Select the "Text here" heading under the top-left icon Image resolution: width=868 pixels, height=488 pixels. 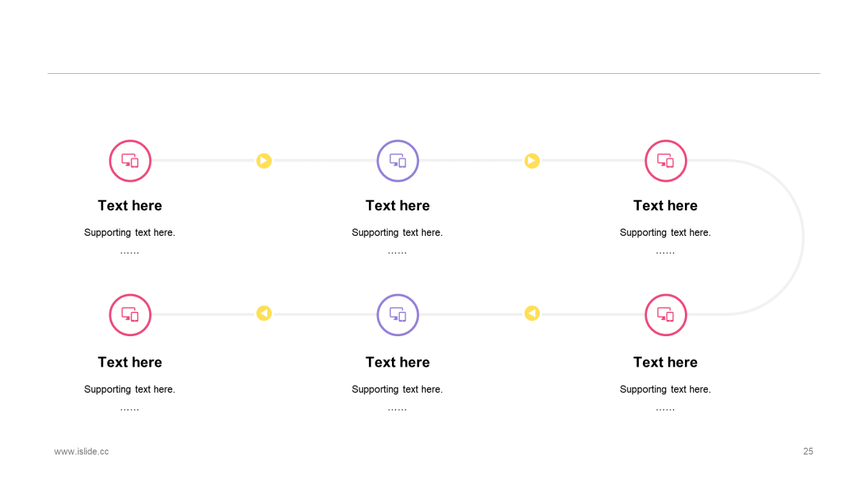(x=130, y=205)
